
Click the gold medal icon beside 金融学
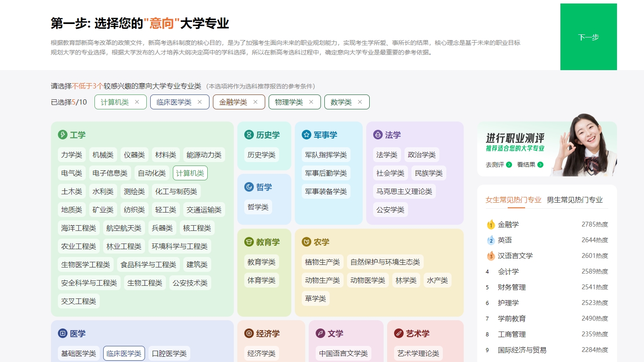[x=491, y=225]
